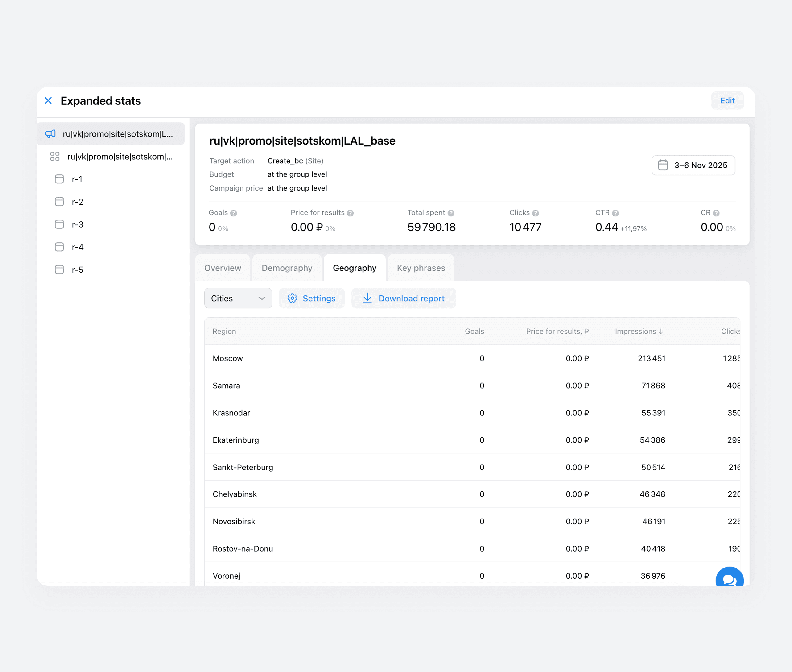This screenshot has width=792, height=672.
Task: Switch to the Overview tab
Action: tap(223, 268)
